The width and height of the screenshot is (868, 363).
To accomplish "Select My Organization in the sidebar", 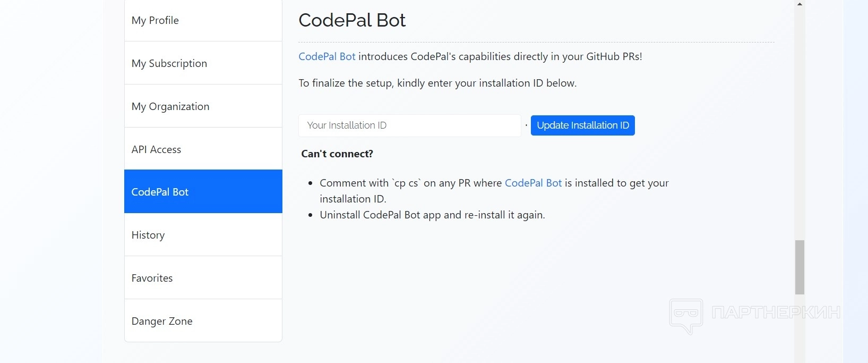I will 203,106.
